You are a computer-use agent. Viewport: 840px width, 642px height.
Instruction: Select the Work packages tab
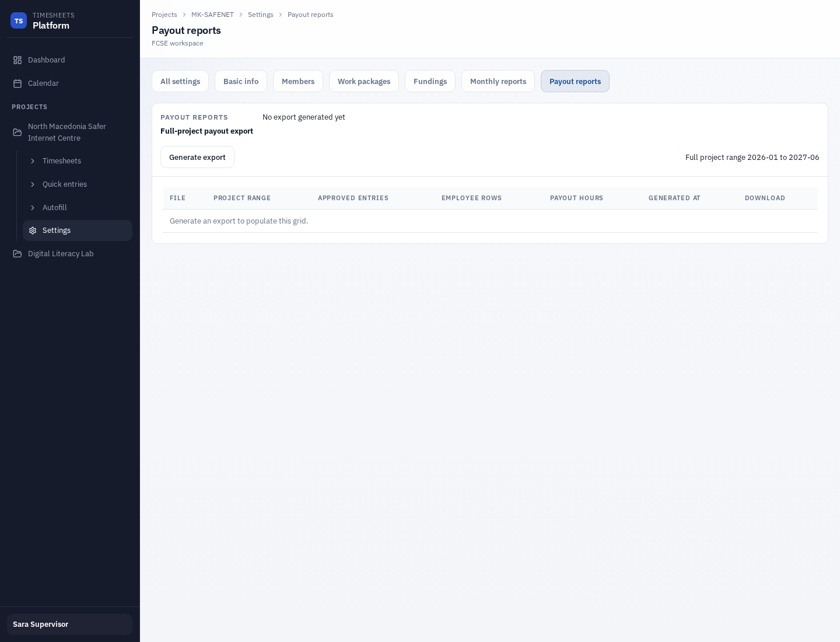364,81
